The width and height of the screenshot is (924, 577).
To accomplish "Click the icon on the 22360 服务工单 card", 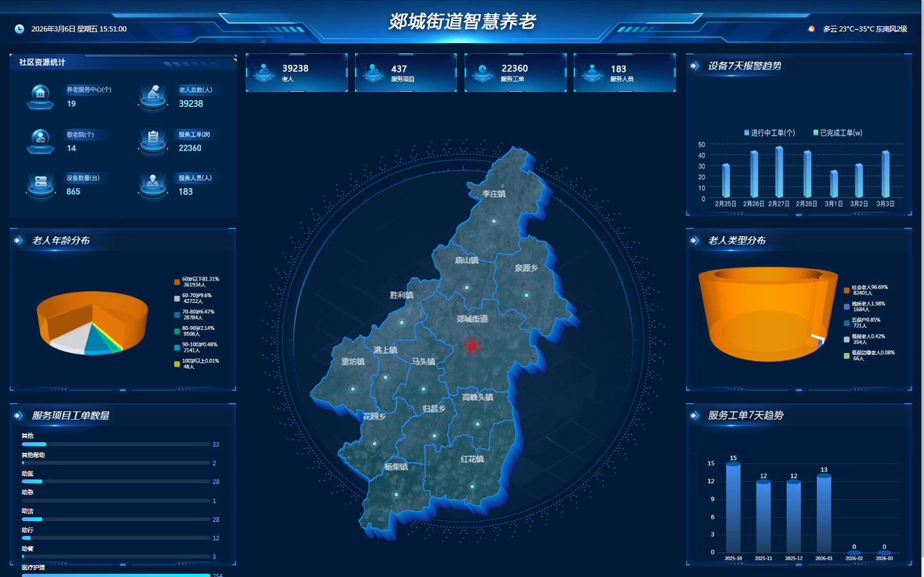I will (x=483, y=72).
